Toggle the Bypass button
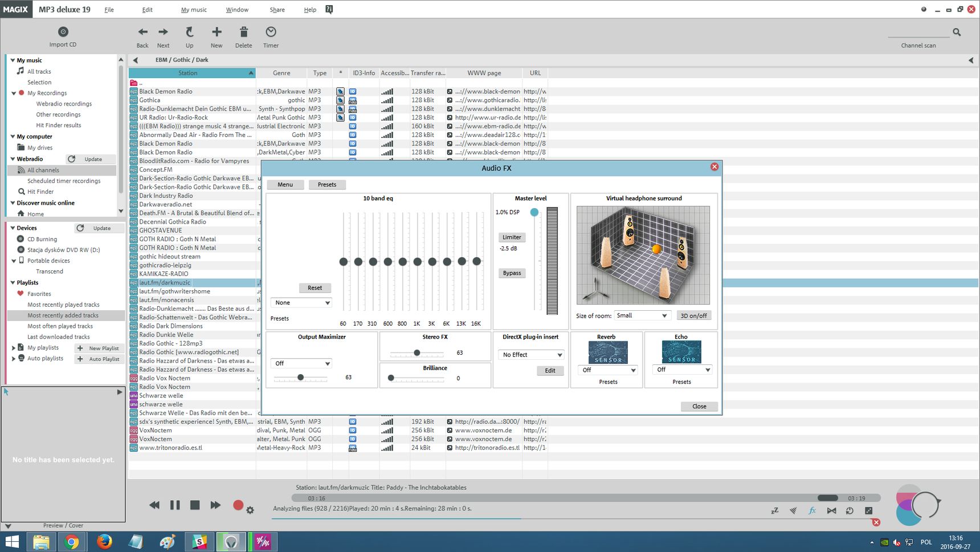This screenshot has width=980, height=552. (512, 273)
